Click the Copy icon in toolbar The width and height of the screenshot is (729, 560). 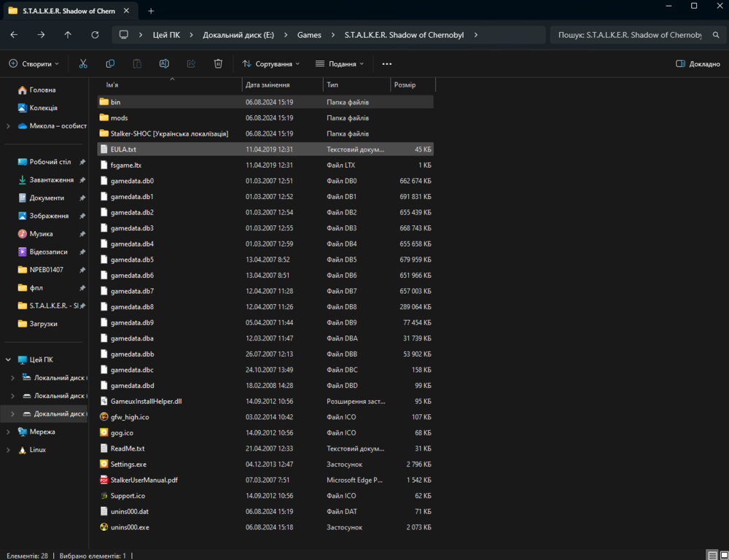point(110,64)
